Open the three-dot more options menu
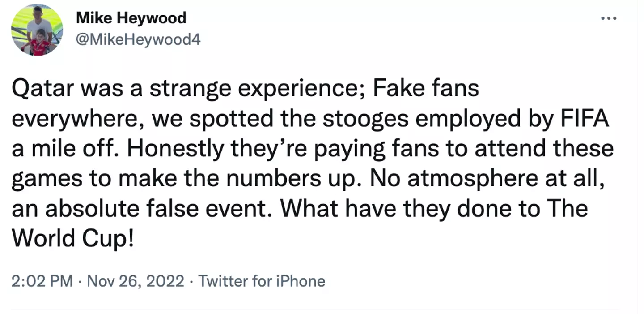Viewport: 644px width, 314px height. 609,18
